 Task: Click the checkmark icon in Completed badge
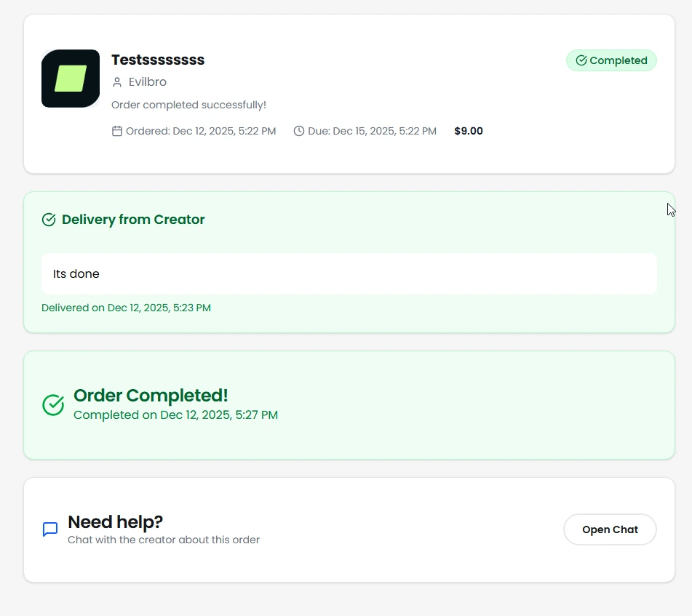click(581, 60)
